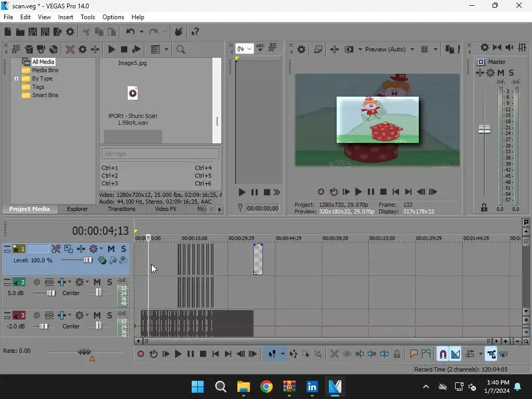Viewport: 532px width, 399px height.
Task: Toggle Master bus Mute button
Action: [x=500, y=73]
